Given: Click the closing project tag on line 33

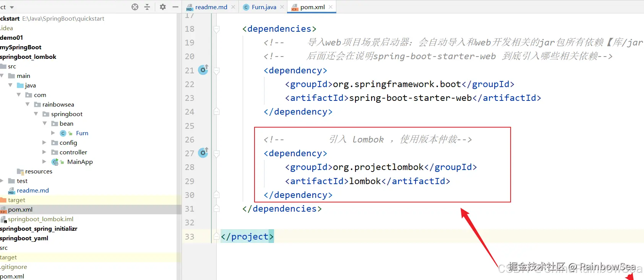Looking at the screenshot, I should click(x=247, y=236).
